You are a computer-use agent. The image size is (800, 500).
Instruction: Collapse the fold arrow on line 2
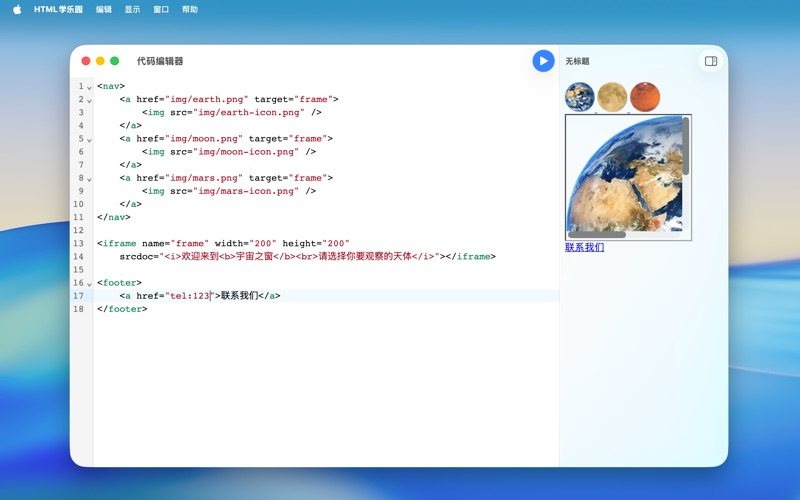[89, 100]
